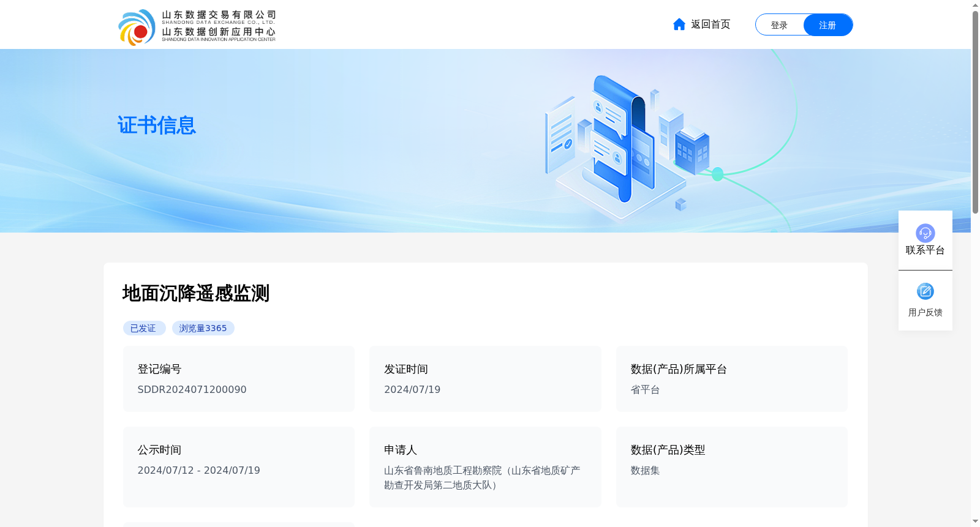Open the 联系平台 side panel item
The image size is (980, 527).
925,240
